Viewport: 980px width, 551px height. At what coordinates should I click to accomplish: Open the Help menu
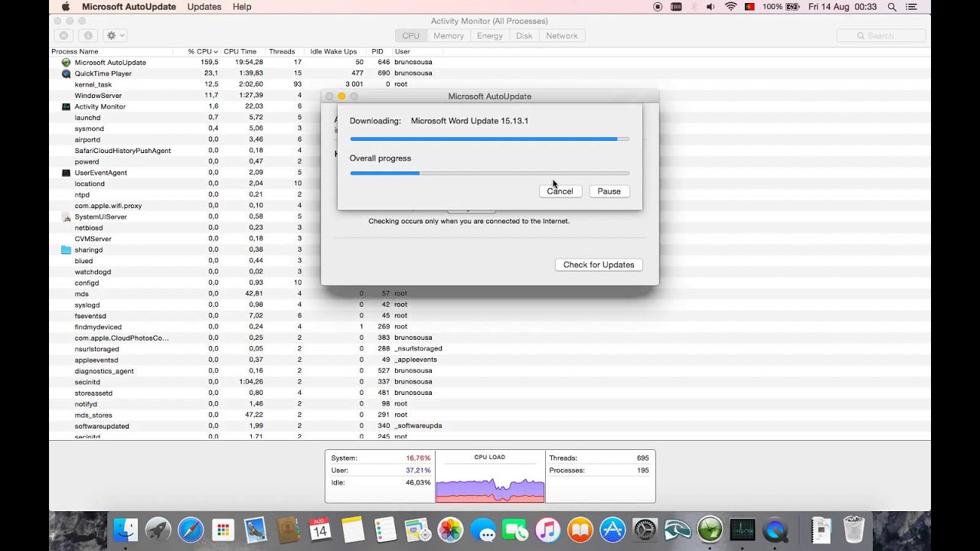(242, 7)
